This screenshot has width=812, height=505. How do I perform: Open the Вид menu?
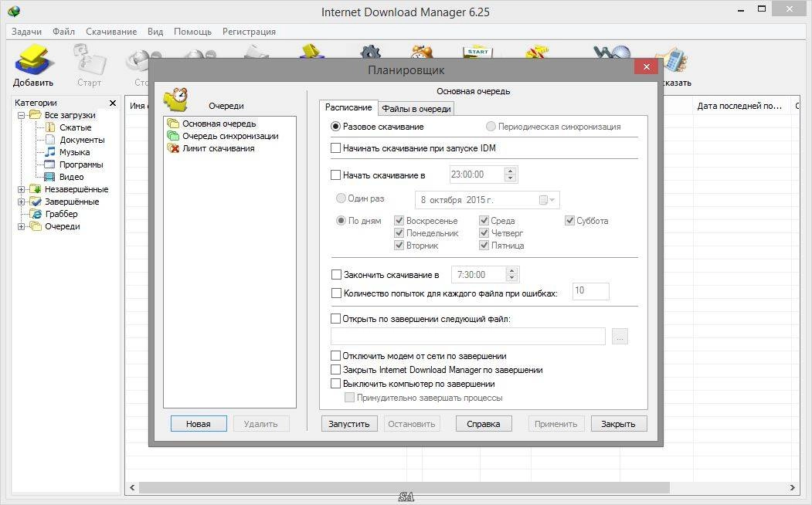155,32
